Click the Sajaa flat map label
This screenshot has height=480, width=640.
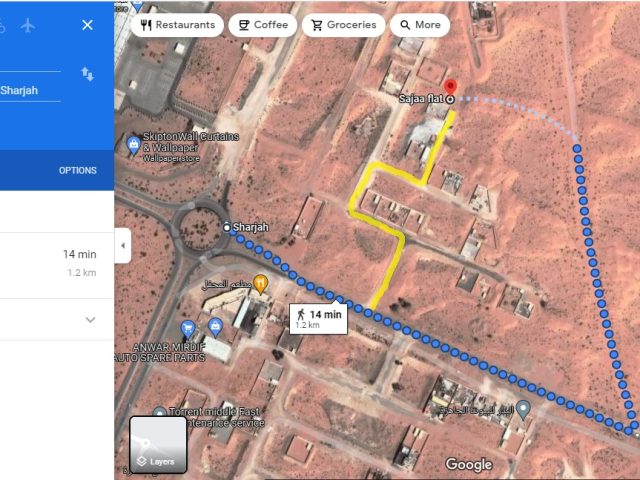click(x=421, y=99)
